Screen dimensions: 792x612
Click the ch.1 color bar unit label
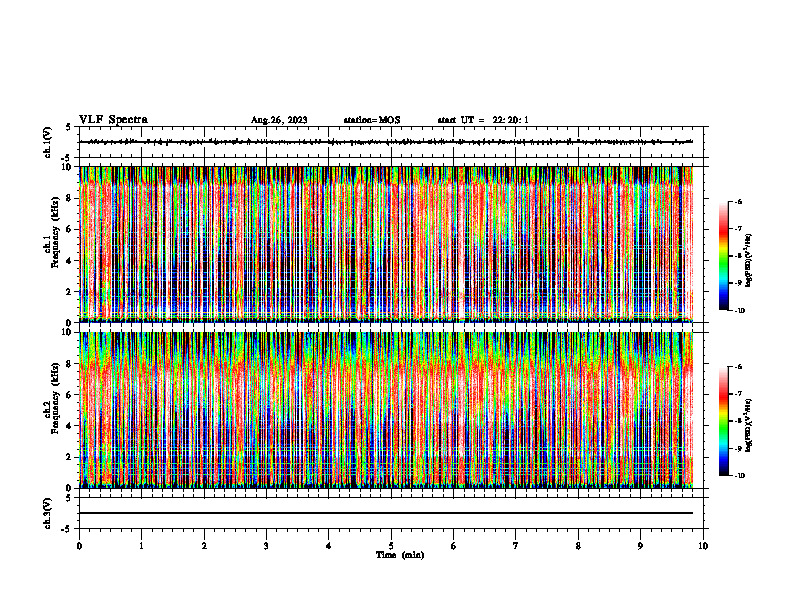749,260
